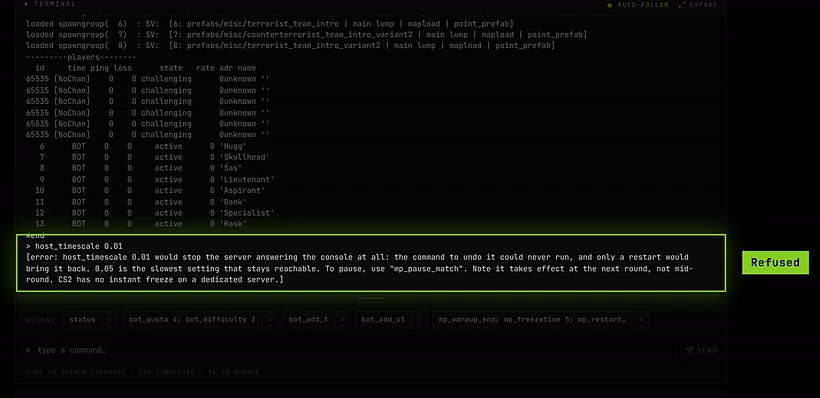The width and height of the screenshot is (820, 398).
Task: Select the 'mp_warmup_end; mp_freezetime 5' recent chip
Action: tap(532, 320)
